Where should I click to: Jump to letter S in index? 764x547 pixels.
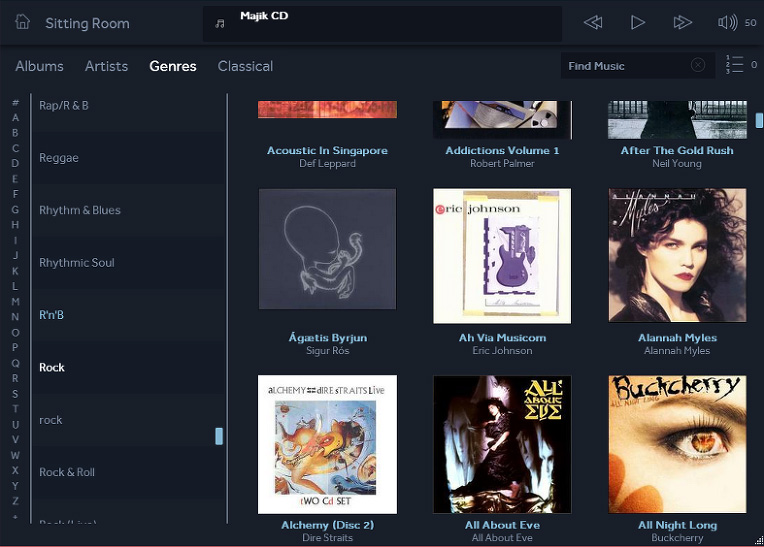click(x=16, y=394)
